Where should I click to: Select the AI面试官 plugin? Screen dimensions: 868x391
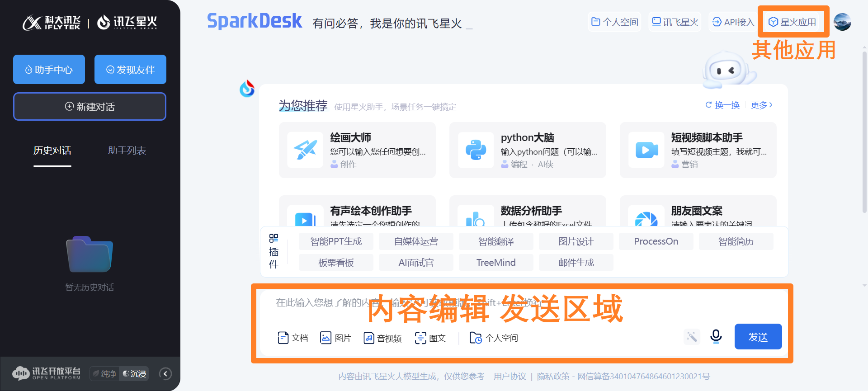click(416, 263)
